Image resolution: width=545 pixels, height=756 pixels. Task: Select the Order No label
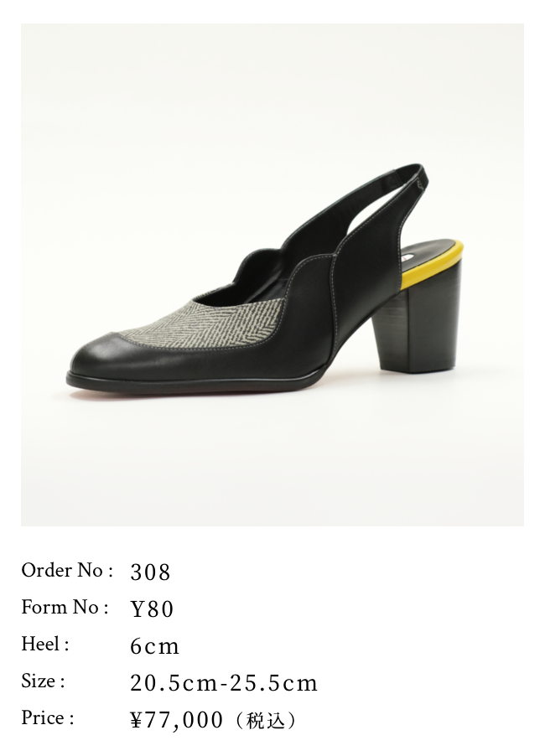pos(67,571)
